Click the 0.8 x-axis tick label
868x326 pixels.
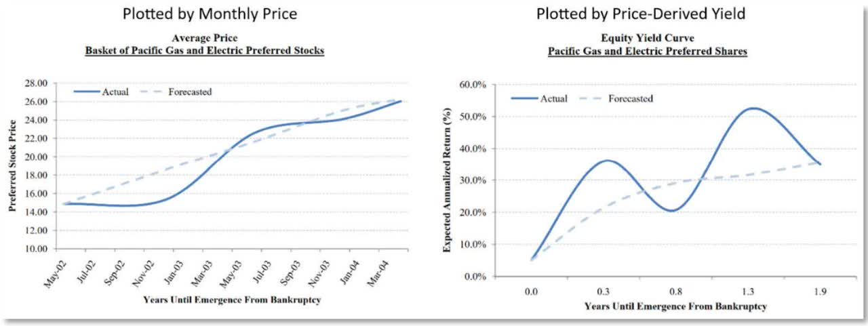click(x=676, y=291)
